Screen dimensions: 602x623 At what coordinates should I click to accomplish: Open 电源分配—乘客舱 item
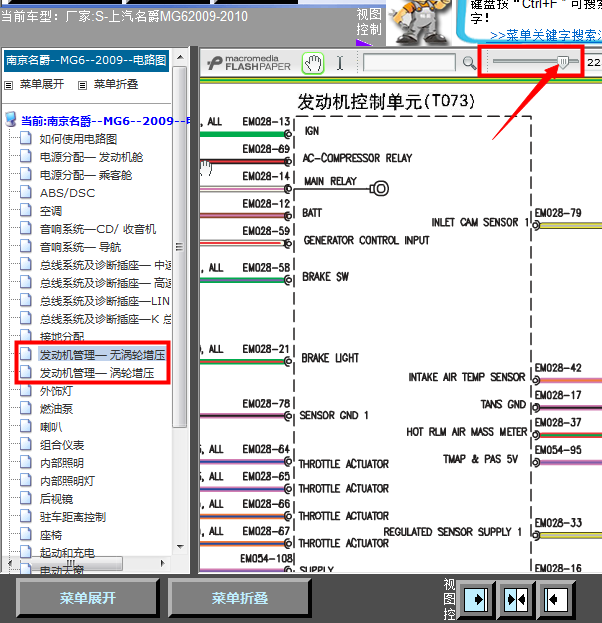[86, 175]
